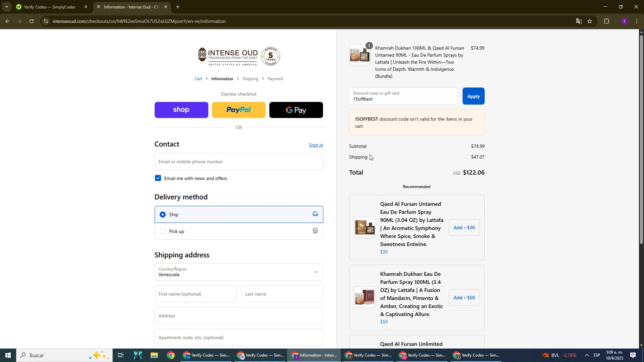Add Qaed Al Fursan Untamed for $30
The height and width of the screenshot is (362, 644).
pyautogui.click(x=464, y=228)
